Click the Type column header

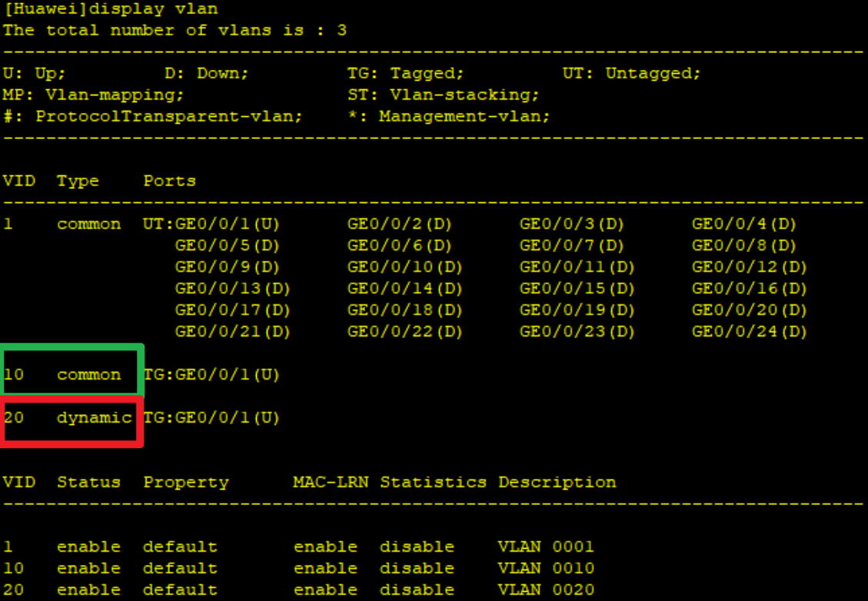77,181
